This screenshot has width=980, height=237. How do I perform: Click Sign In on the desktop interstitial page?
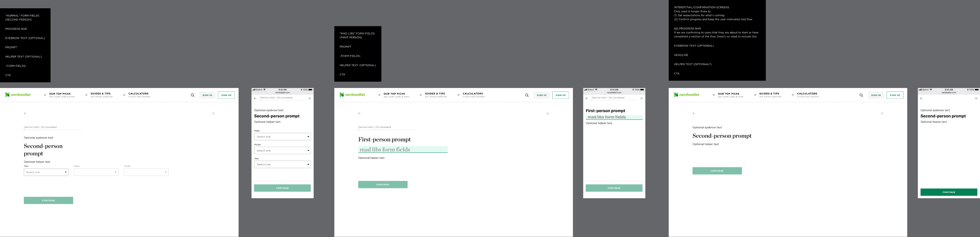point(876,95)
